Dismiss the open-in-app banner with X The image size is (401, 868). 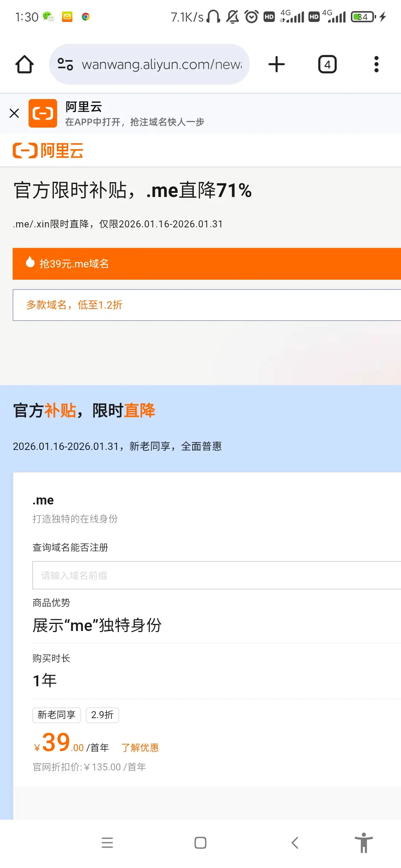pyautogui.click(x=14, y=113)
